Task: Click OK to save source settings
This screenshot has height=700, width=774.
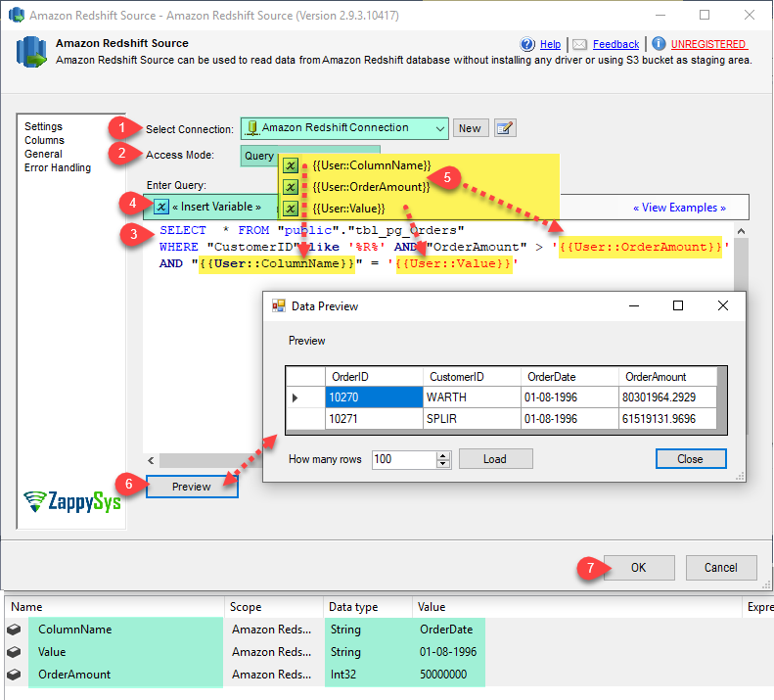Action: point(639,568)
